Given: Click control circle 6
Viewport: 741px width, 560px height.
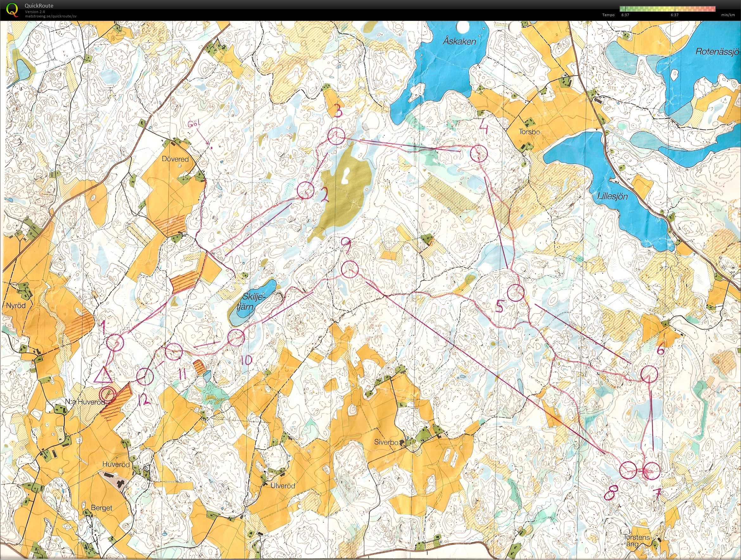Looking at the screenshot, I should click(x=649, y=374).
